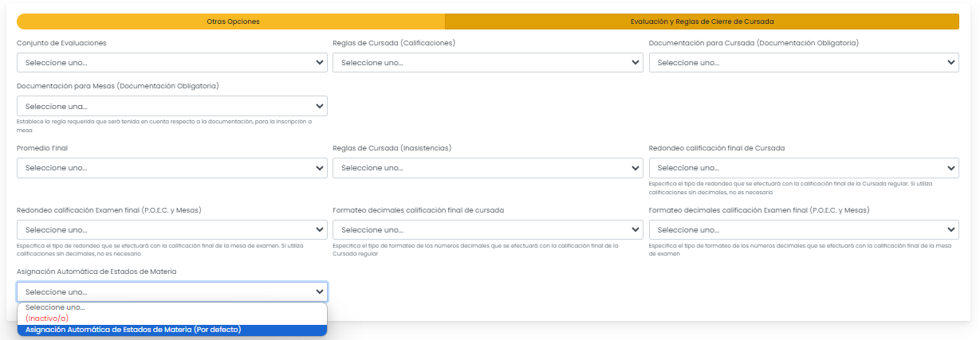This screenshot has width=980, height=340.
Task: Open Documentación para Mesas dropdown
Action: click(172, 106)
